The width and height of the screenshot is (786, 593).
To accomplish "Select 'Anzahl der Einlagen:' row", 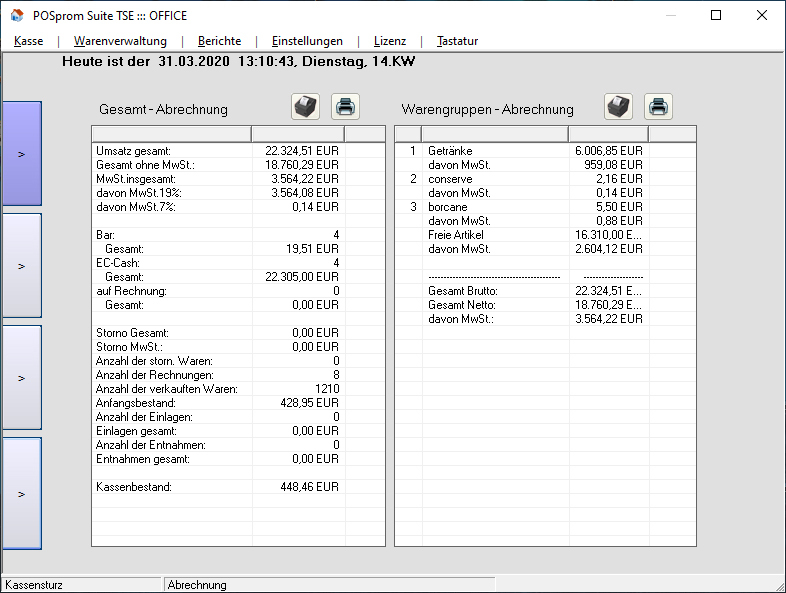I will (239, 417).
